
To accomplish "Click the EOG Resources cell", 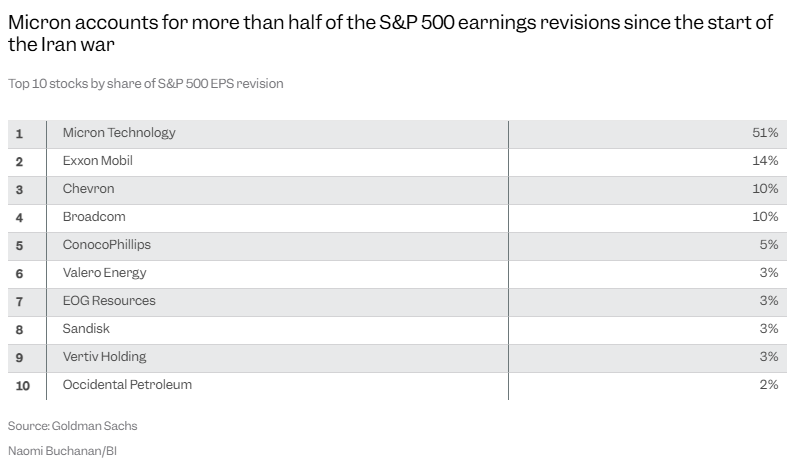I will point(109,301).
